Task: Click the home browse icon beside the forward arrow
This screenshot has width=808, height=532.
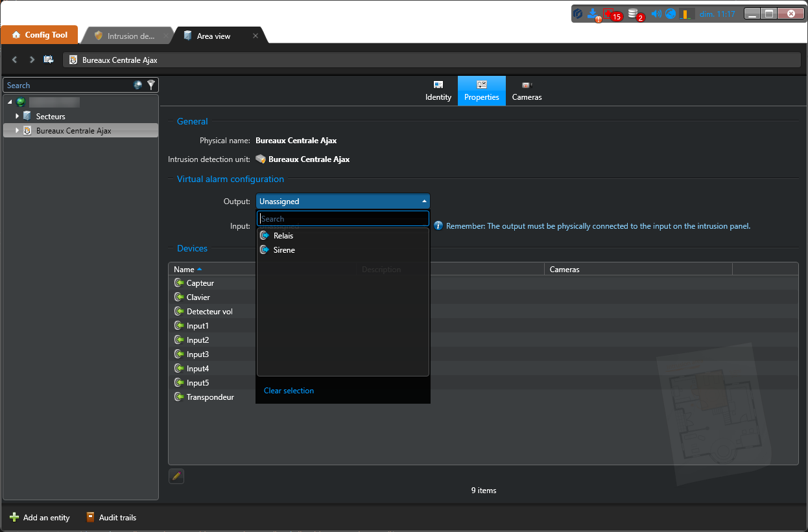Action: pyautogui.click(x=49, y=60)
